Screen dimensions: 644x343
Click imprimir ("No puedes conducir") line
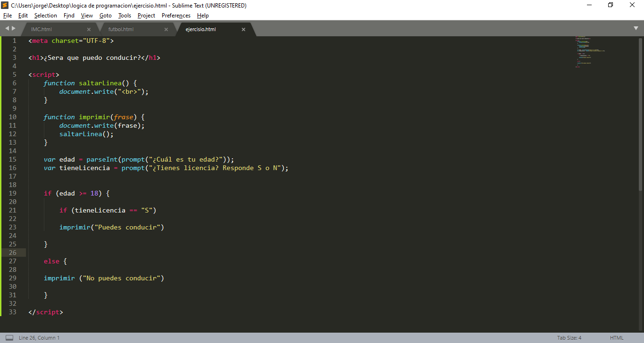[x=104, y=278]
